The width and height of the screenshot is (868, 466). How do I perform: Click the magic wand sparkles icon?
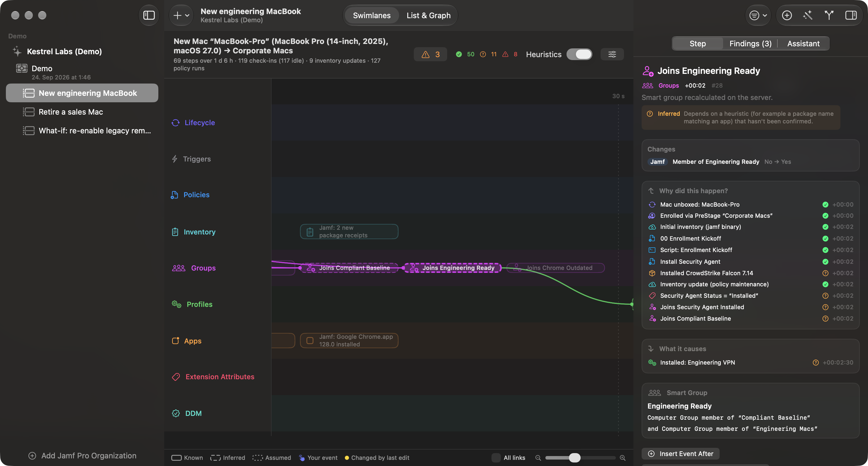[x=808, y=15]
